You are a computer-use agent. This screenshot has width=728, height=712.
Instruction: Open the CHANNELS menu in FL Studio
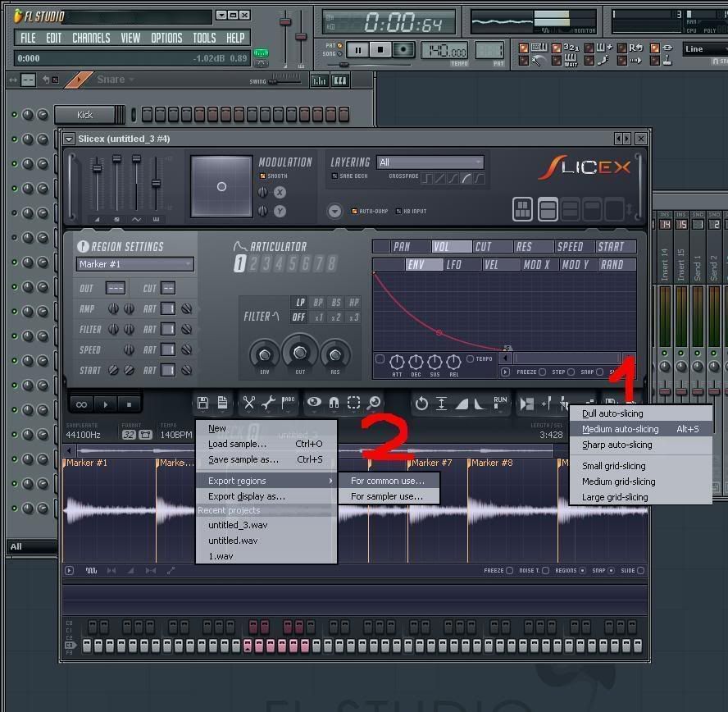tap(91, 38)
